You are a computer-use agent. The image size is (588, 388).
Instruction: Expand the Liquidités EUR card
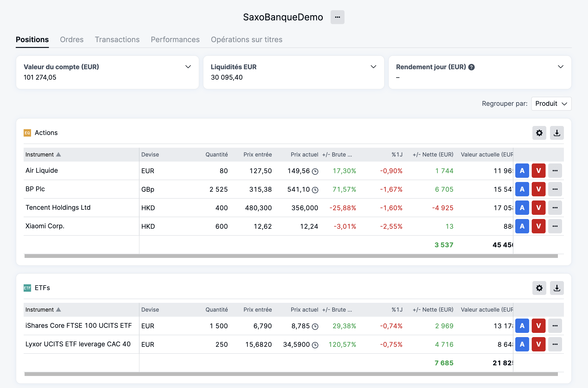[373, 67]
